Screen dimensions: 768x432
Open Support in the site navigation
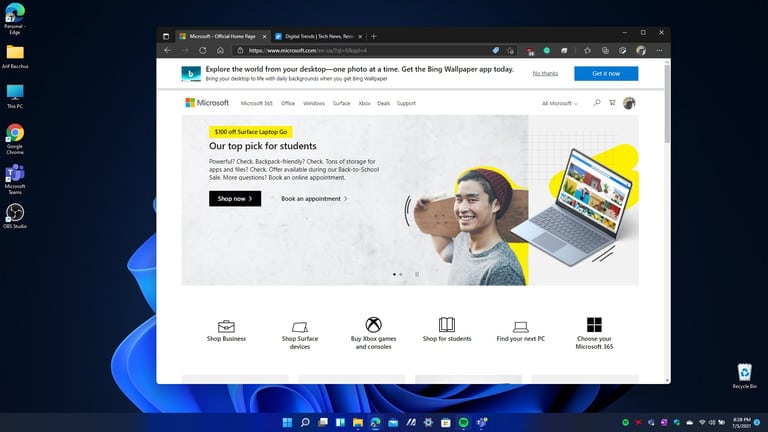(406, 103)
